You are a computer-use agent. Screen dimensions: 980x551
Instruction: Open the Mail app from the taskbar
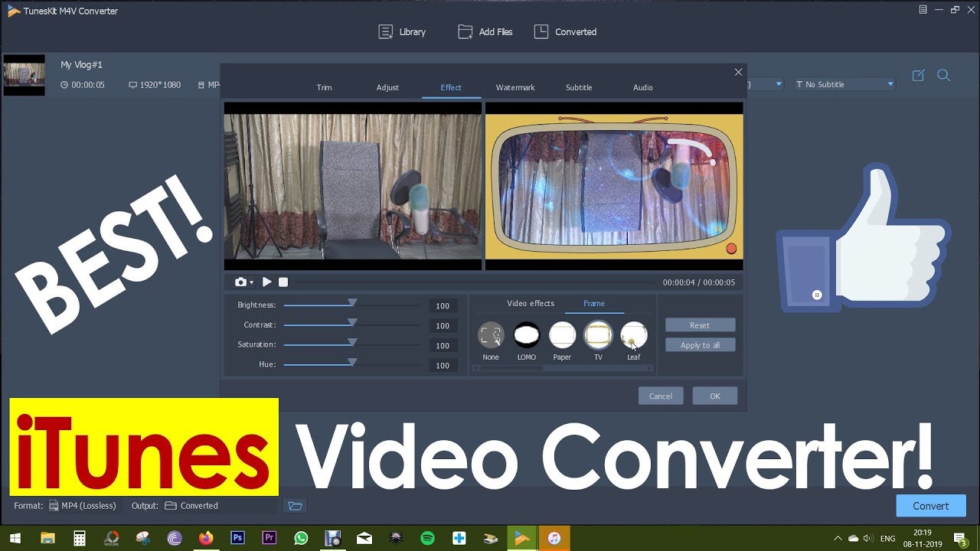[x=364, y=539]
